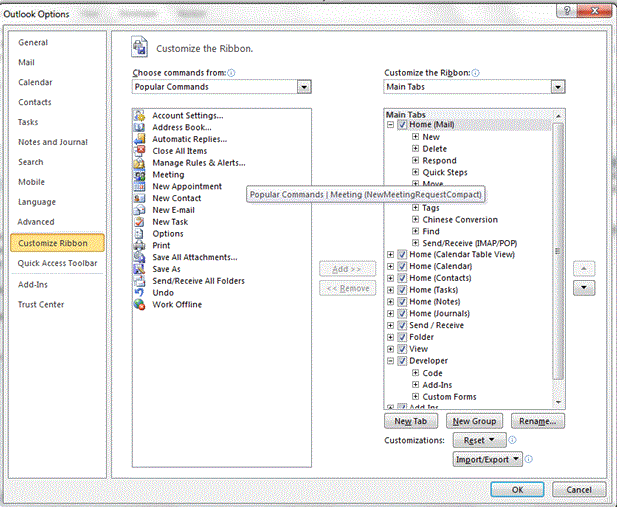Click the Automatic Replies command icon

pos(139,139)
